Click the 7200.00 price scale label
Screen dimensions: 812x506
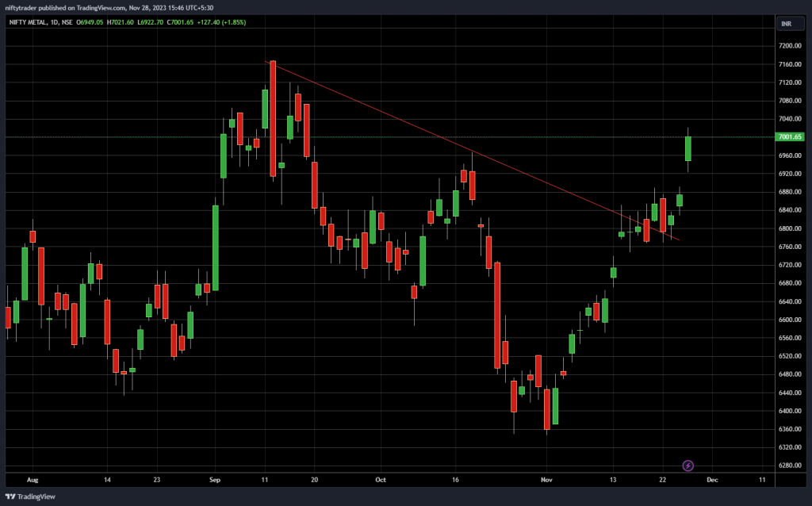pyautogui.click(x=790, y=46)
